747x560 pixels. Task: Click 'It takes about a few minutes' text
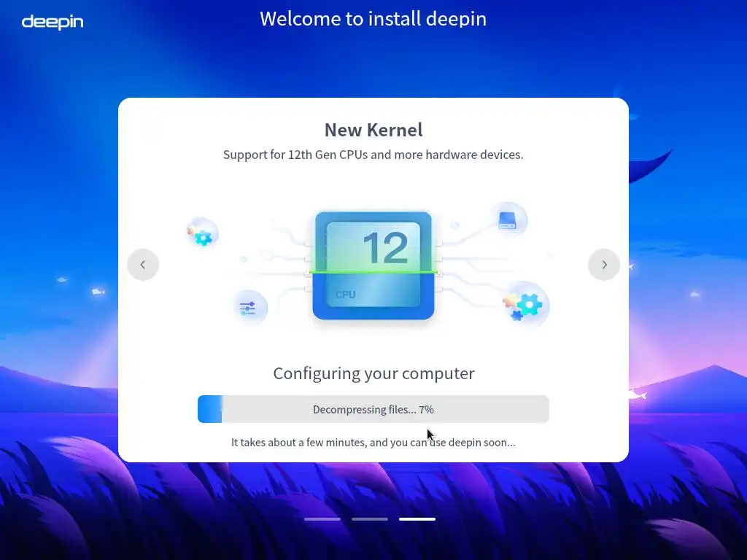pyautogui.click(x=373, y=443)
